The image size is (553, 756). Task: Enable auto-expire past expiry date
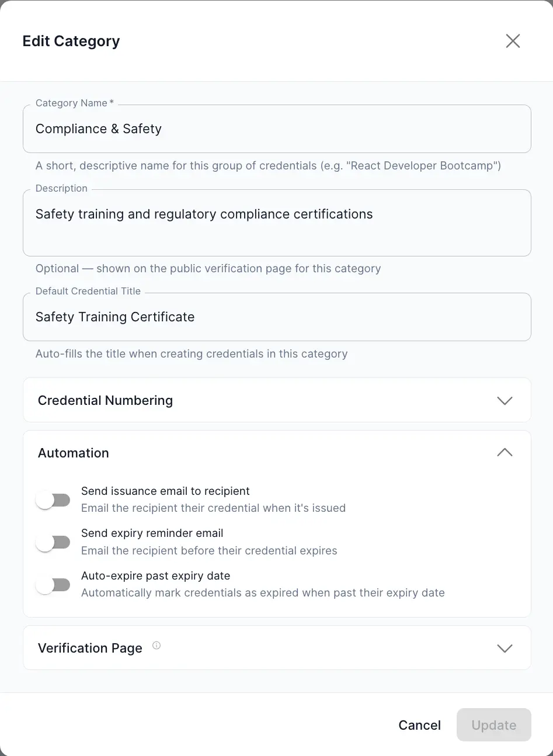coord(53,584)
